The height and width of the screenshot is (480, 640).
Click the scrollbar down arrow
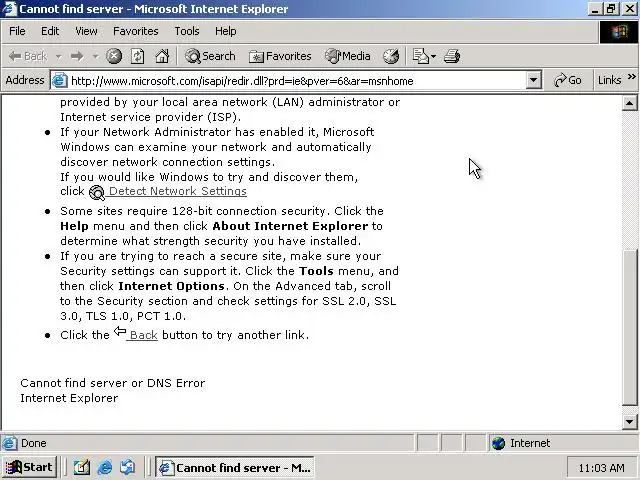[629, 422]
